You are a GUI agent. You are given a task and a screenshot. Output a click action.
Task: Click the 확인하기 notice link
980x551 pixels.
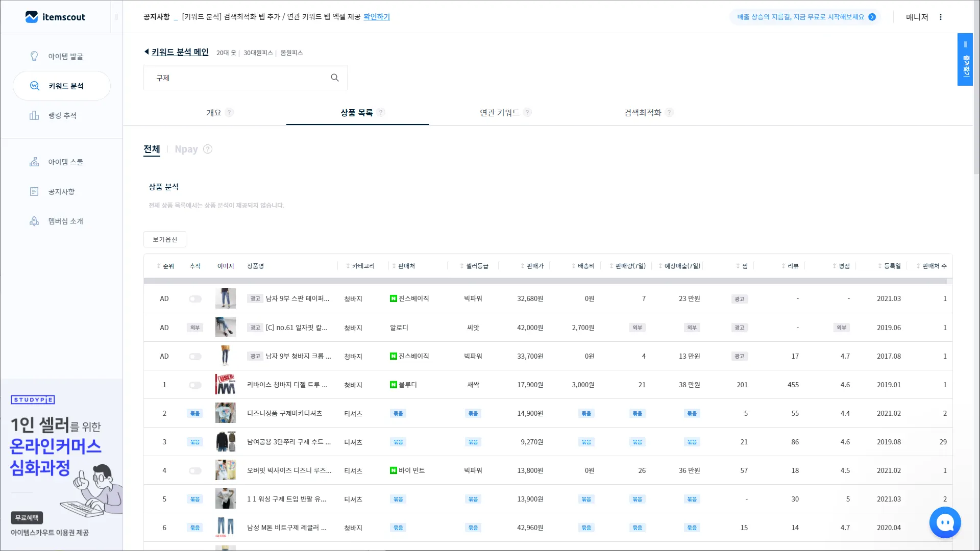[377, 17]
